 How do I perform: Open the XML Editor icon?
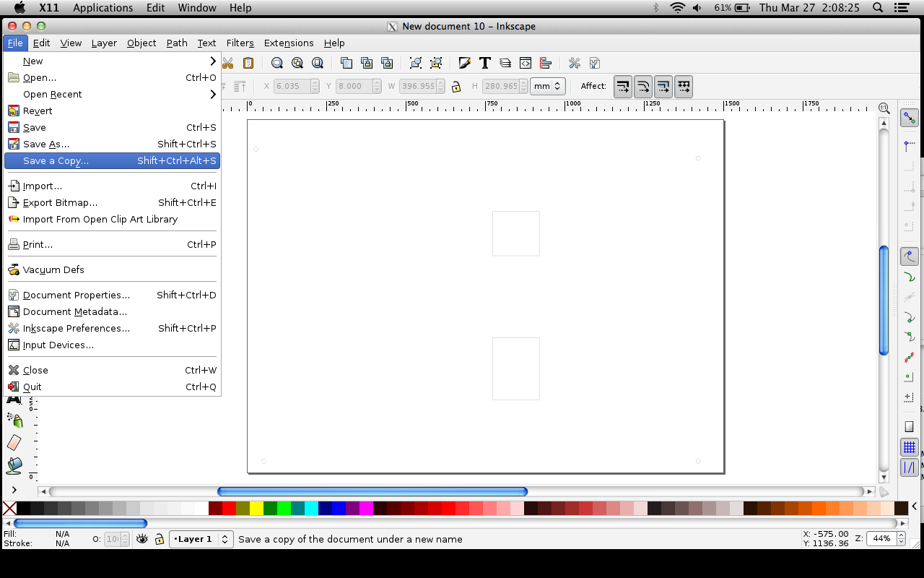click(x=526, y=63)
